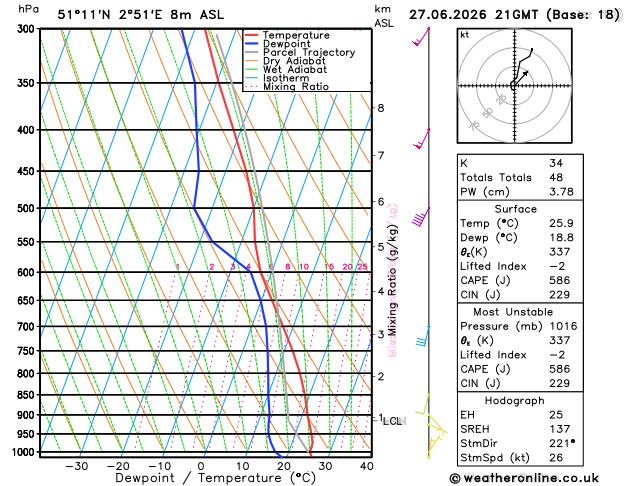The height and width of the screenshot is (486, 629).
Task: Click the StmDir value 221°
Action: 562,444
